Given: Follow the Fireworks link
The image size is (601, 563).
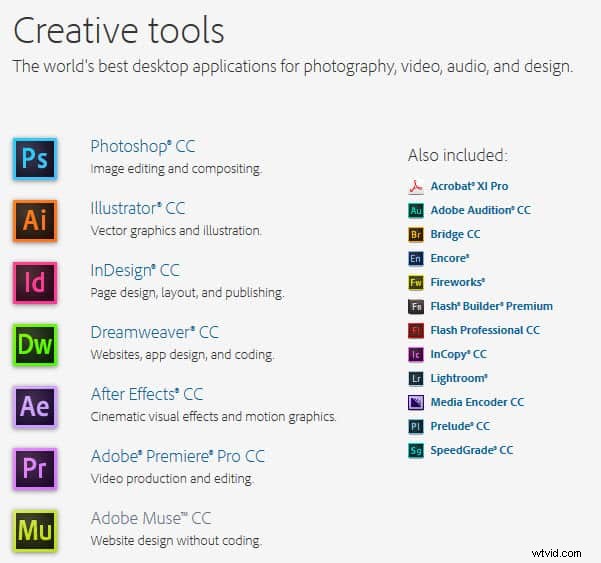Looking at the screenshot, I should [458, 282].
